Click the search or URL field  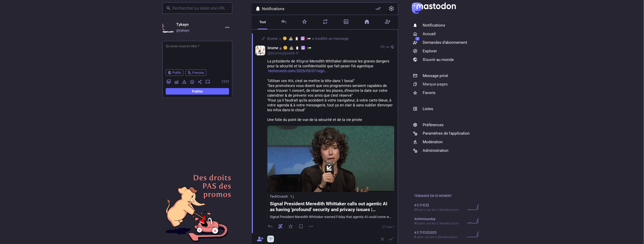197,8
